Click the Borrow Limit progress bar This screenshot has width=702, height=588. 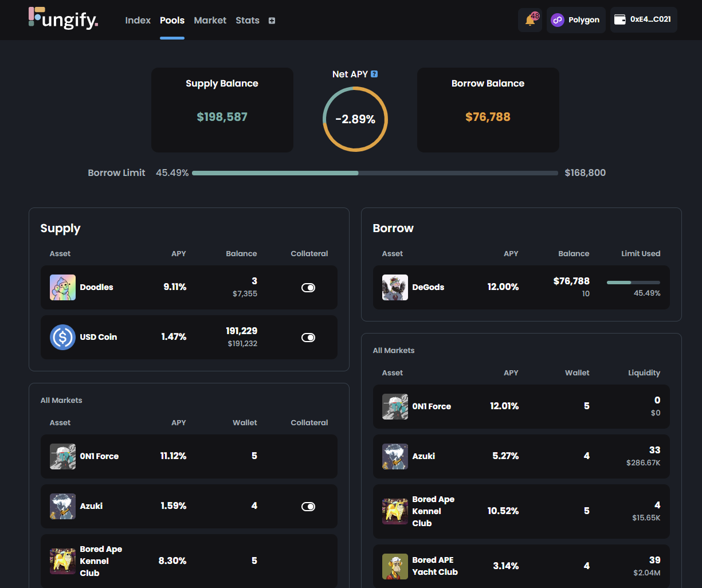[375, 173]
